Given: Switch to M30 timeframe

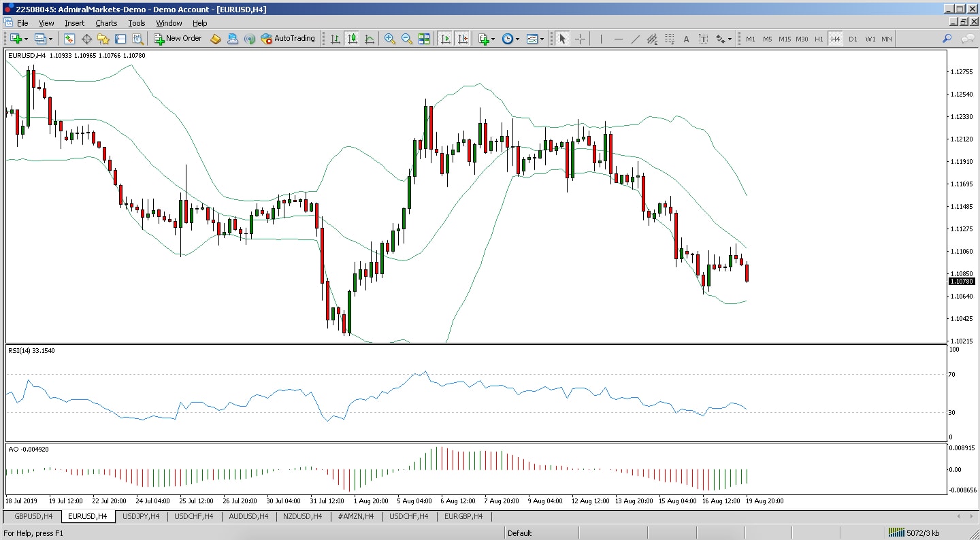Looking at the screenshot, I should click(x=802, y=39).
